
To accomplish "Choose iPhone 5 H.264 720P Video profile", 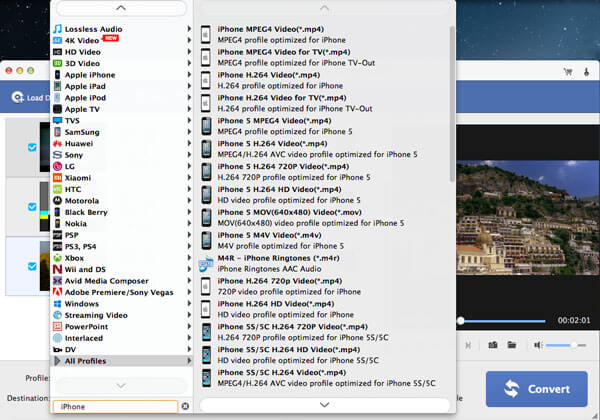I will pyautogui.click(x=323, y=172).
